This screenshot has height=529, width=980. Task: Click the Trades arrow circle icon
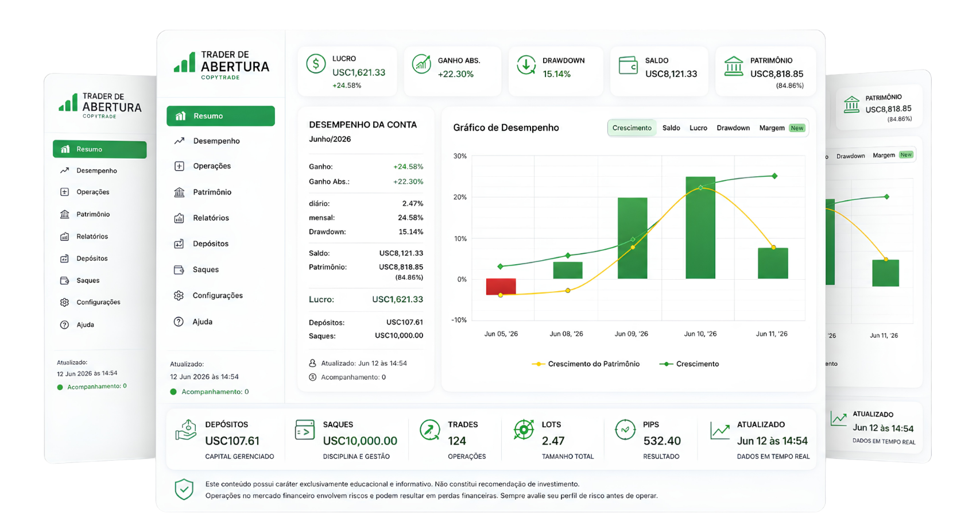coord(430,430)
